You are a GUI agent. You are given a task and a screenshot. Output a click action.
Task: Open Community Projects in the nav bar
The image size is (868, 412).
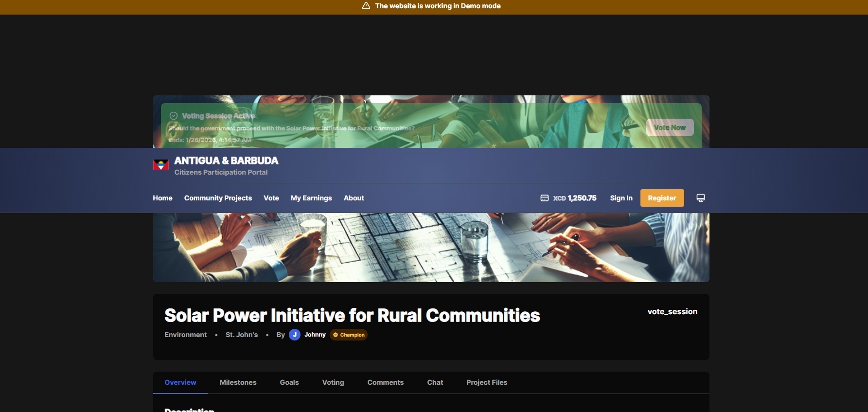click(x=218, y=198)
